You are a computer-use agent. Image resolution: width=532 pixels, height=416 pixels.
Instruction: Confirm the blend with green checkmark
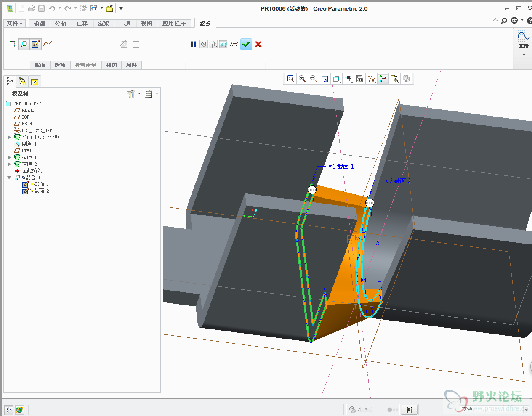pos(246,44)
